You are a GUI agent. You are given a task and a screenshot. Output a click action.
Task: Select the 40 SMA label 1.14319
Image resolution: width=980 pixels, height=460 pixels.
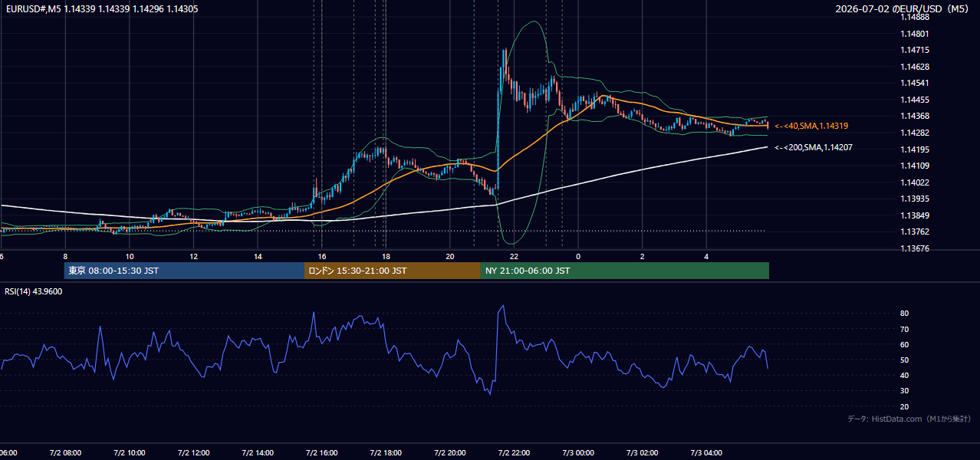[x=811, y=126]
